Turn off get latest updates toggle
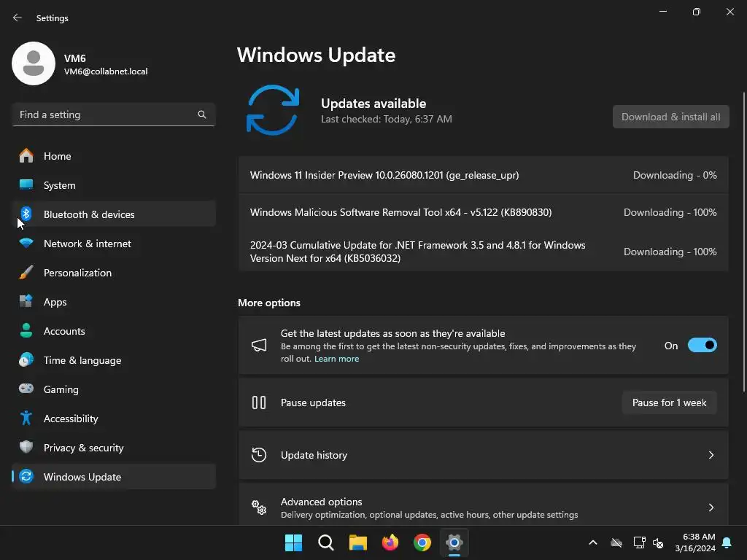The height and width of the screenshot is (560, 747). pos(703,345)
